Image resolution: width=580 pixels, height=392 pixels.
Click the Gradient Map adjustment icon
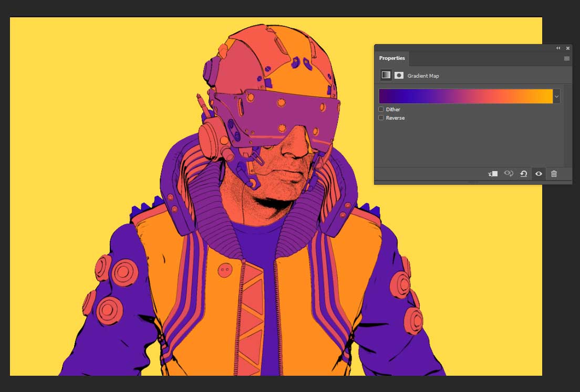pyautogui.click(x=386, y=75)
